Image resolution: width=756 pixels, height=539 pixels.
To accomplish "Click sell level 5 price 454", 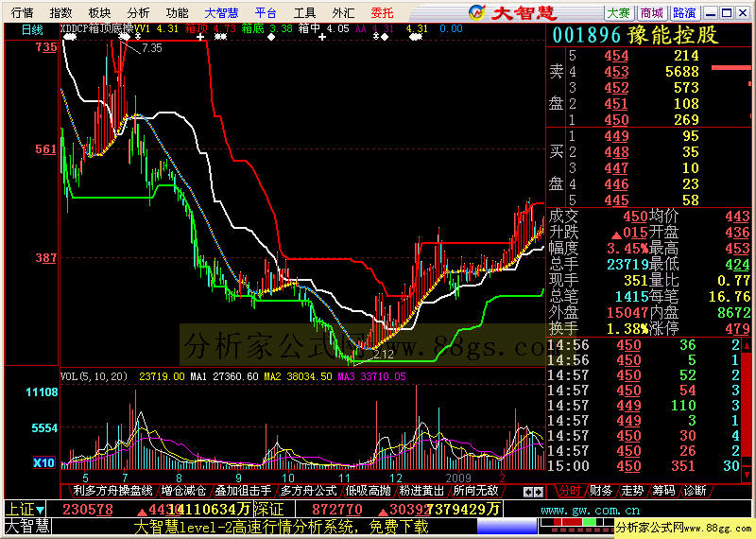I will pos(617,56).
